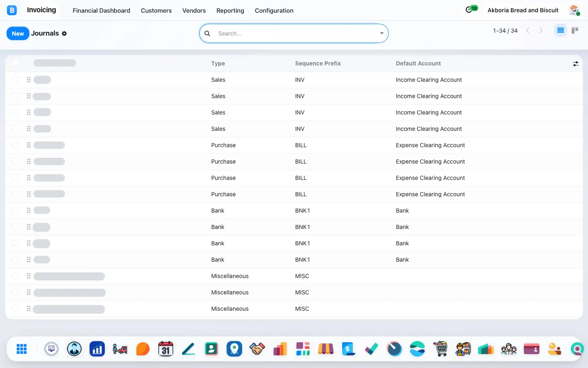
Task: Open the striped awning store app in dock
Action: point(326,349)
